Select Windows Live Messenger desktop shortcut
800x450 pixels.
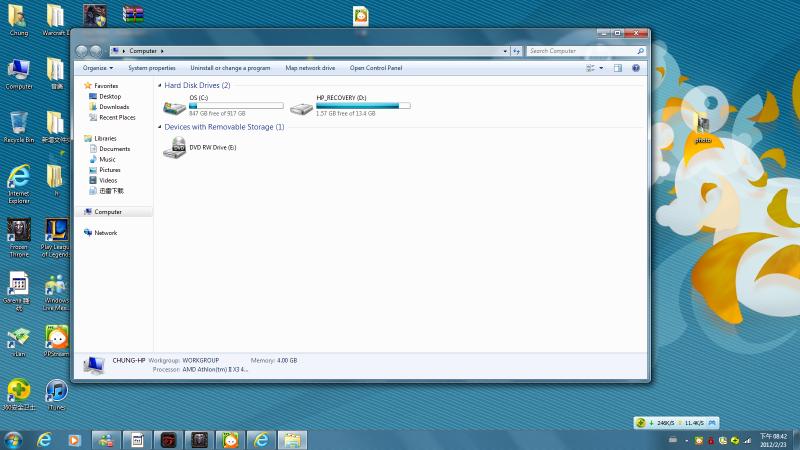tap(56, 292)
